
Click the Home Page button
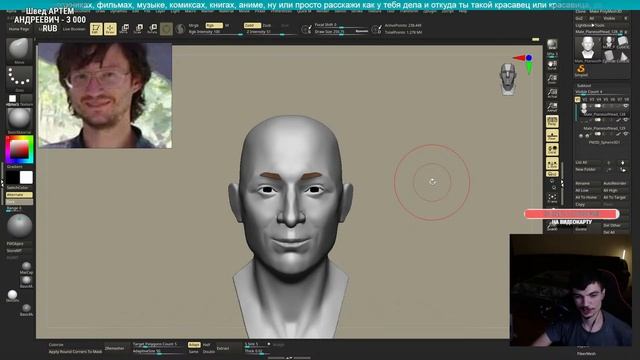click(19, 29)
